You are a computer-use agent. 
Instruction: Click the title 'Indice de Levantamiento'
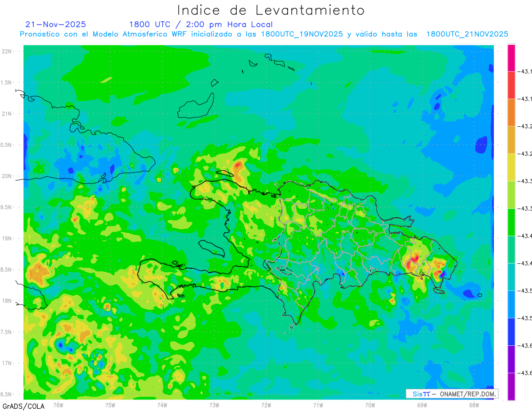tap(271, 10)
